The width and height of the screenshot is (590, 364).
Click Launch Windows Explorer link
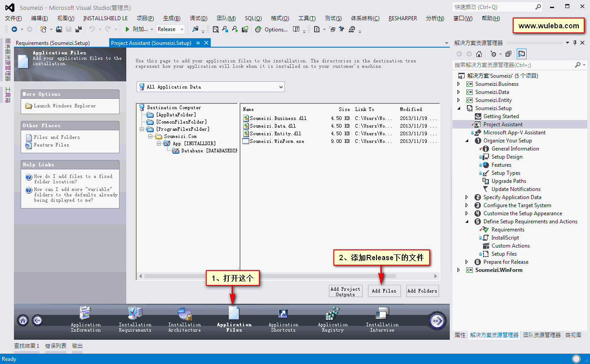tap(65, 106)
